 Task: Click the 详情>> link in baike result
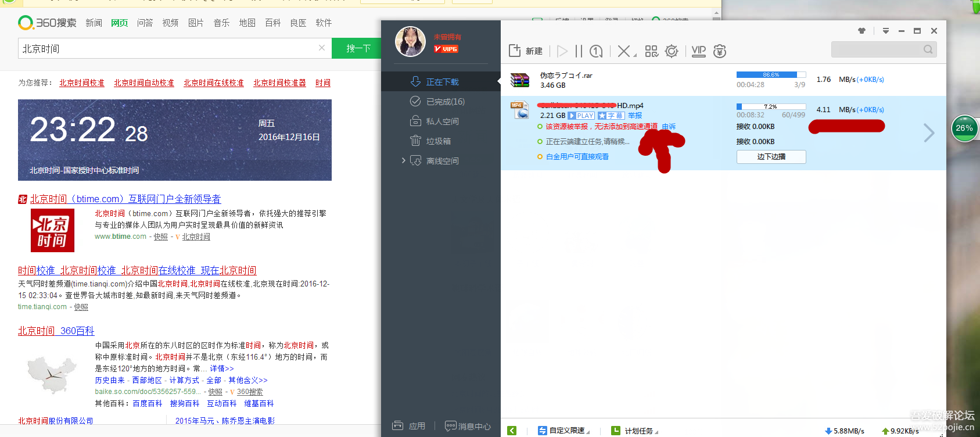(x=222, y=368)
